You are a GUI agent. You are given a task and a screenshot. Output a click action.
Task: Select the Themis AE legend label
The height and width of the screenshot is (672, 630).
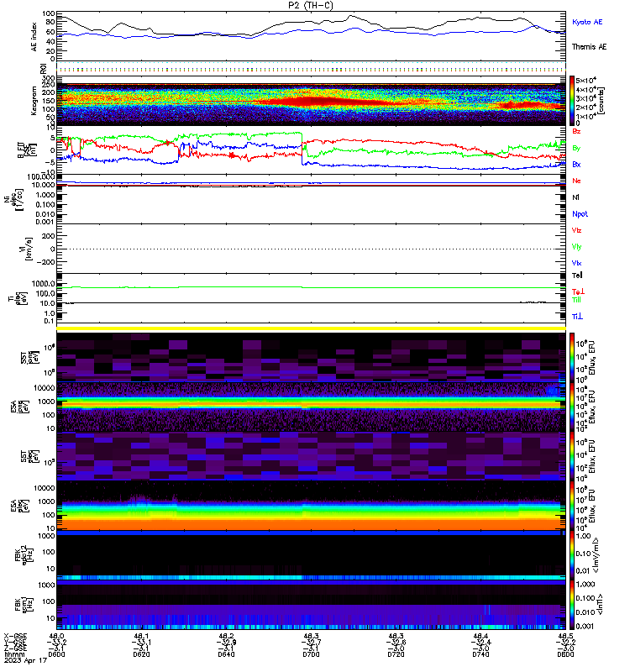pos(589,47)
